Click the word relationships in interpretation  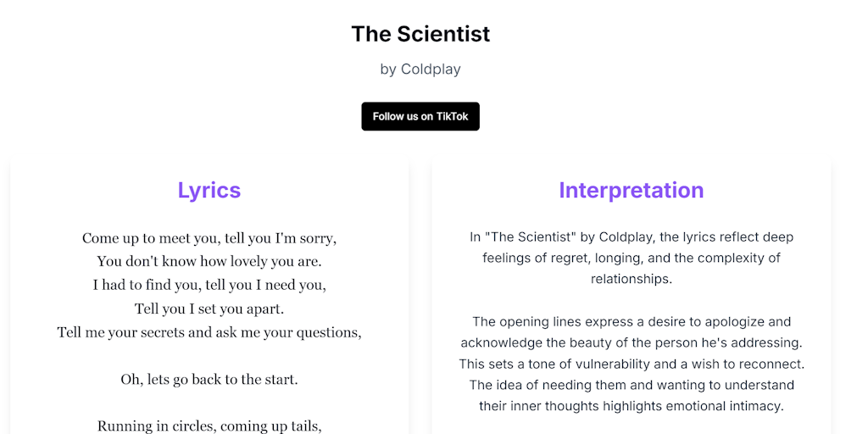pos(631,279)
